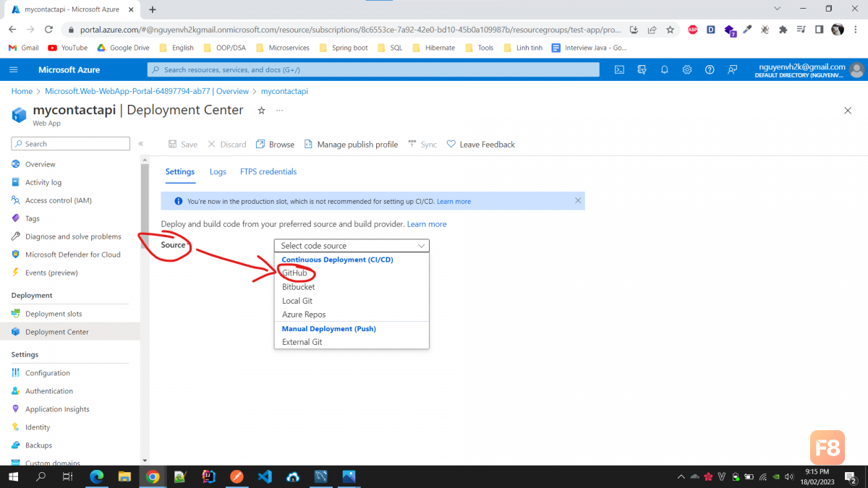
Task: Open the notifications bell
Action: [x=664, y=69]
